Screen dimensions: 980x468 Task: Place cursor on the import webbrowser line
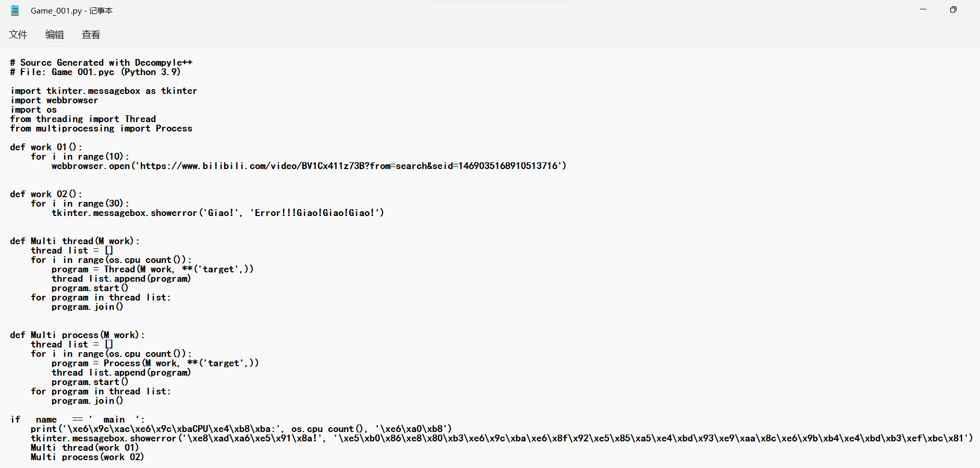pos(54,100)
